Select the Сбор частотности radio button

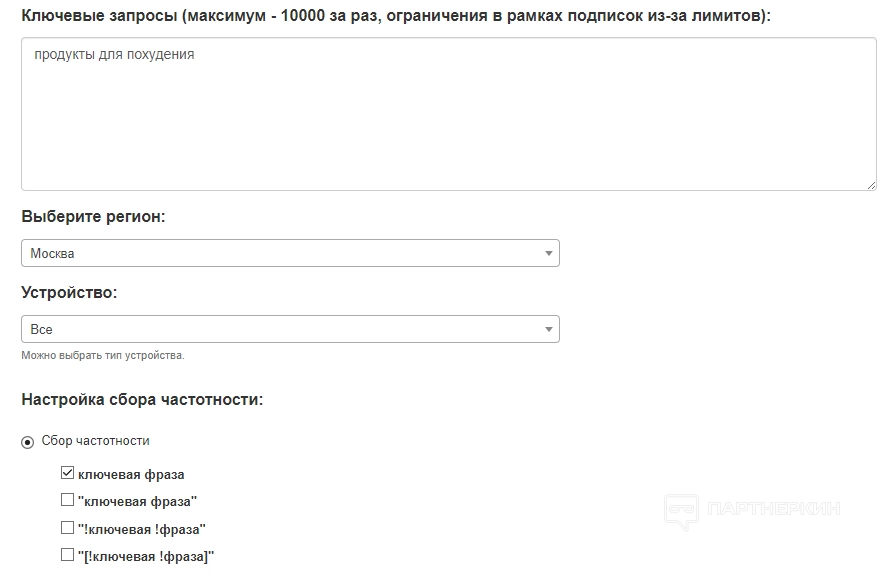[x=28, y=442]
